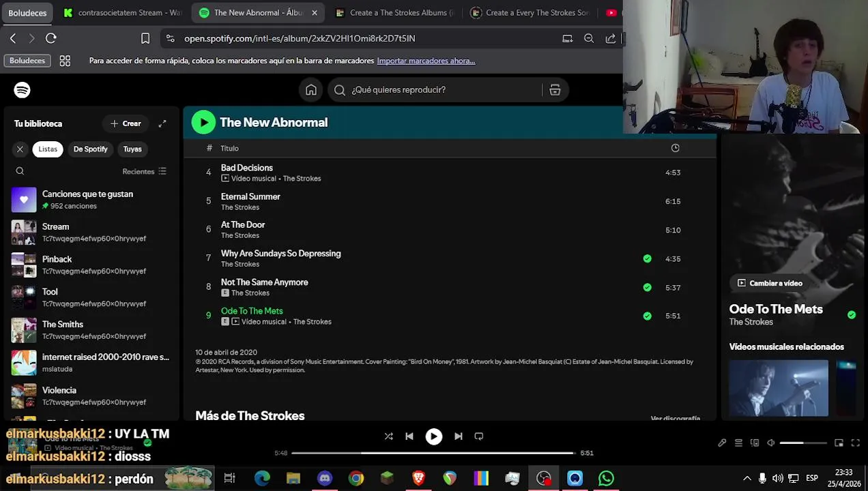The height and width of the screenshot is (491, 868).
Task: Open the Violencia playlist
Action: [90, 396]
